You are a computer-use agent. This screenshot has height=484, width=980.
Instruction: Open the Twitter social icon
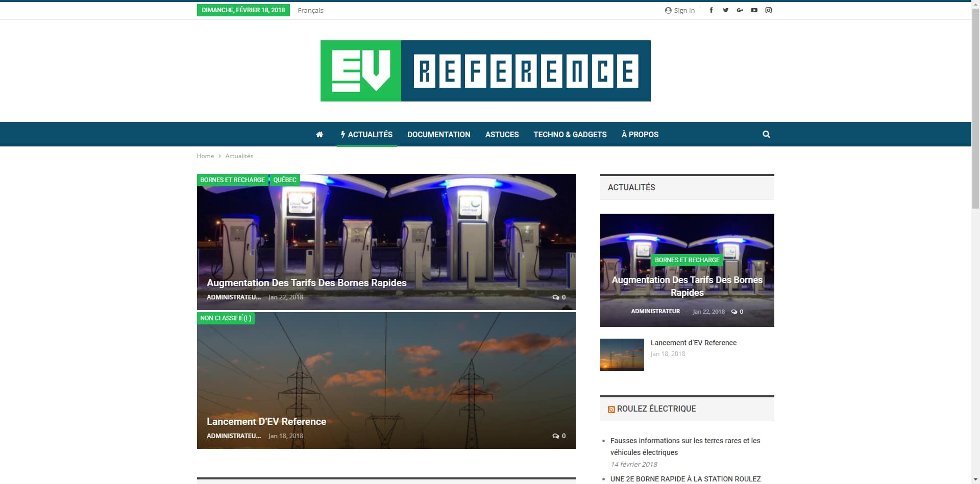click(725, 10)
